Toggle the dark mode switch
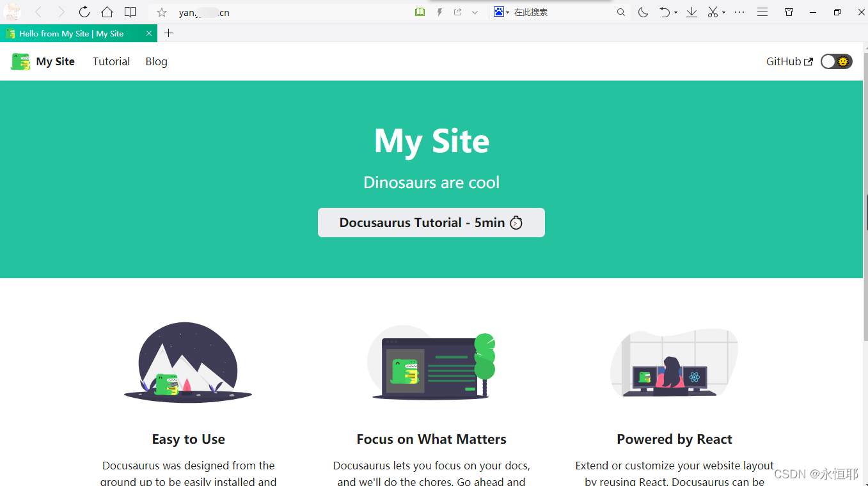Viewport: 868px width, 486px height. click(837, 61)
